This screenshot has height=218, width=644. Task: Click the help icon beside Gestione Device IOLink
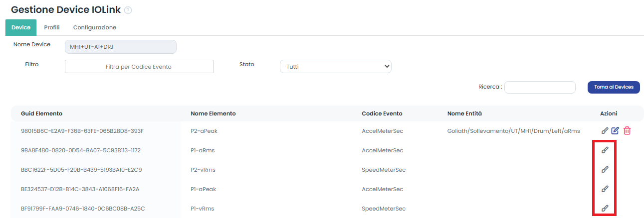click(x=128, y=10)
